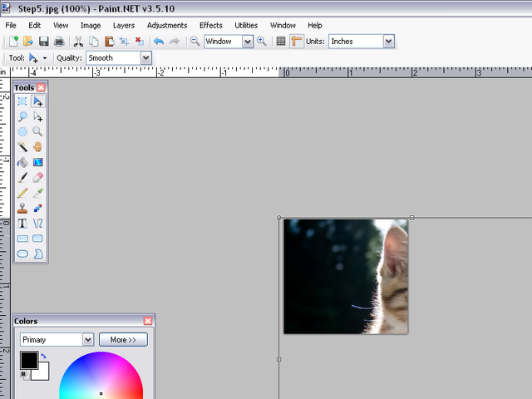Toggle the rulers button
The image size is (532, 399).
296,42
